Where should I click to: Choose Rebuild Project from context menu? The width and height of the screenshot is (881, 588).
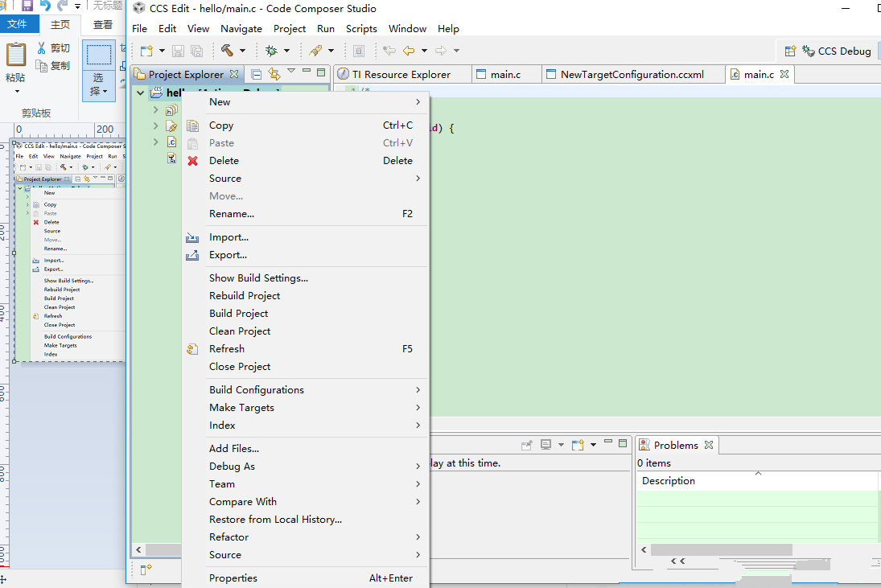[x=306, y=296]
